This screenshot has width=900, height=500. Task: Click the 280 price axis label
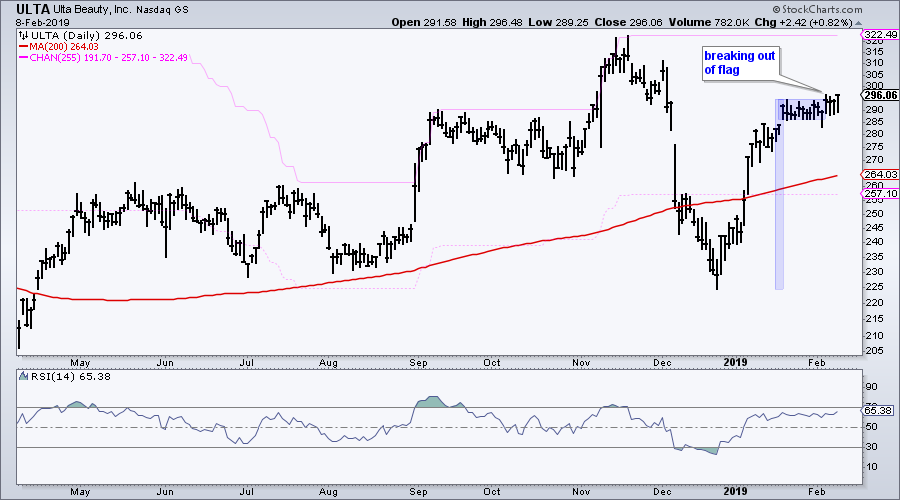(x=874, y=134)
